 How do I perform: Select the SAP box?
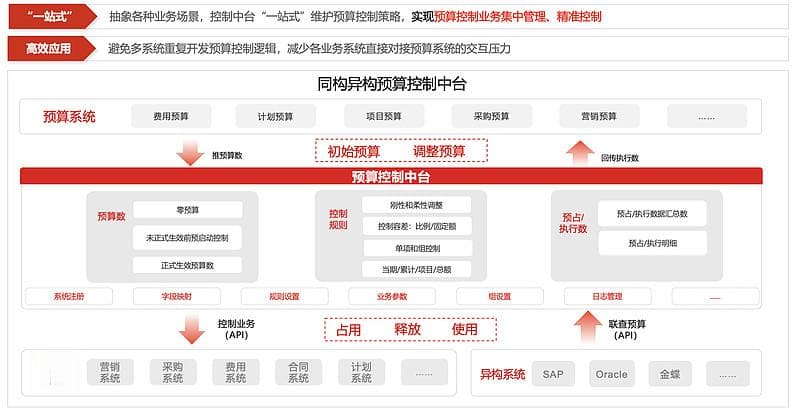tap(553, 374)
